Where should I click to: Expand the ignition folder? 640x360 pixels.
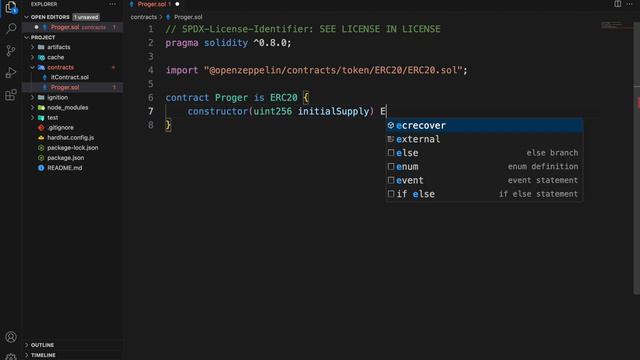[x=33, y=98]
